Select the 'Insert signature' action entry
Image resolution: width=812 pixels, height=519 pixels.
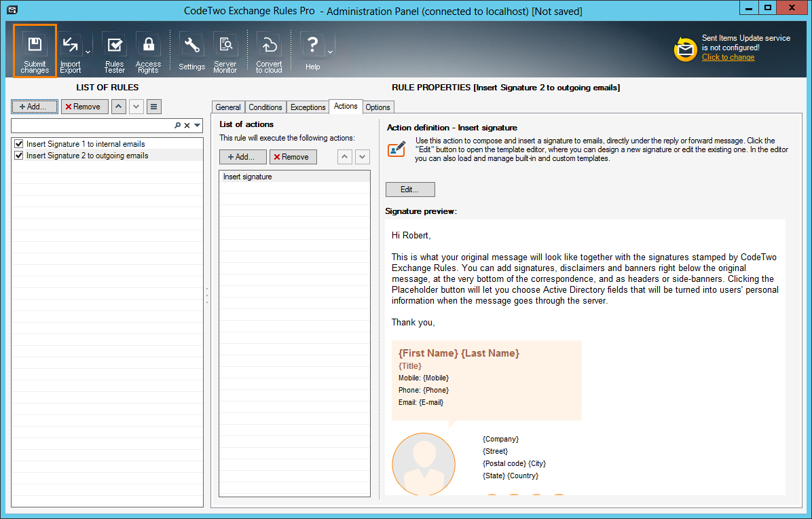(x=295, y=177)
